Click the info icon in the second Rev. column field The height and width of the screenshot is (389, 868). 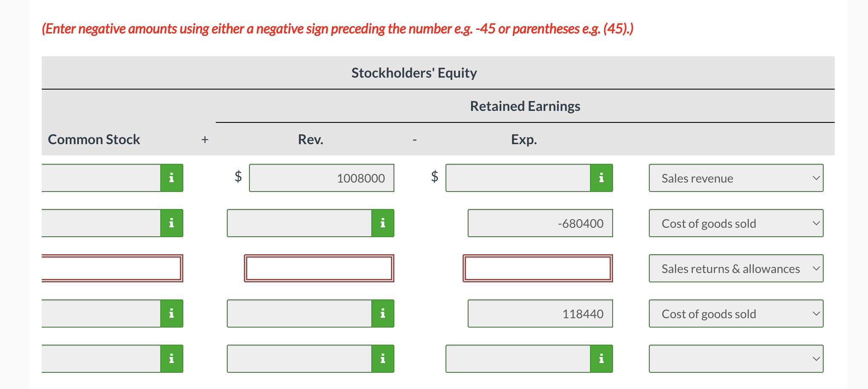pos(382,223)
